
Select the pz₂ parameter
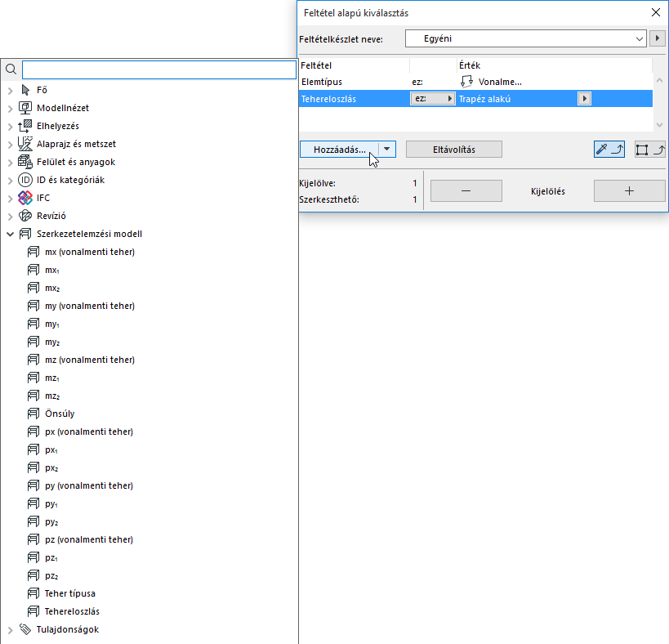click(x=51, y=575)
